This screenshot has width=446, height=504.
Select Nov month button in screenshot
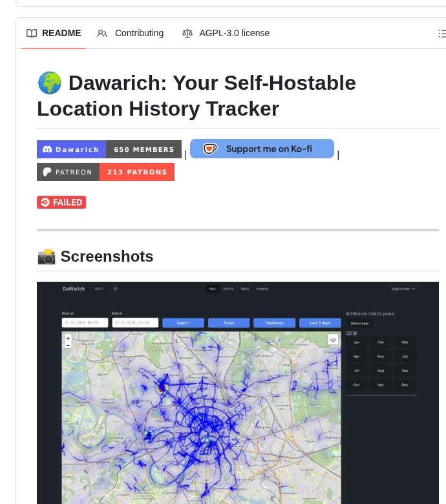[381, 384]
